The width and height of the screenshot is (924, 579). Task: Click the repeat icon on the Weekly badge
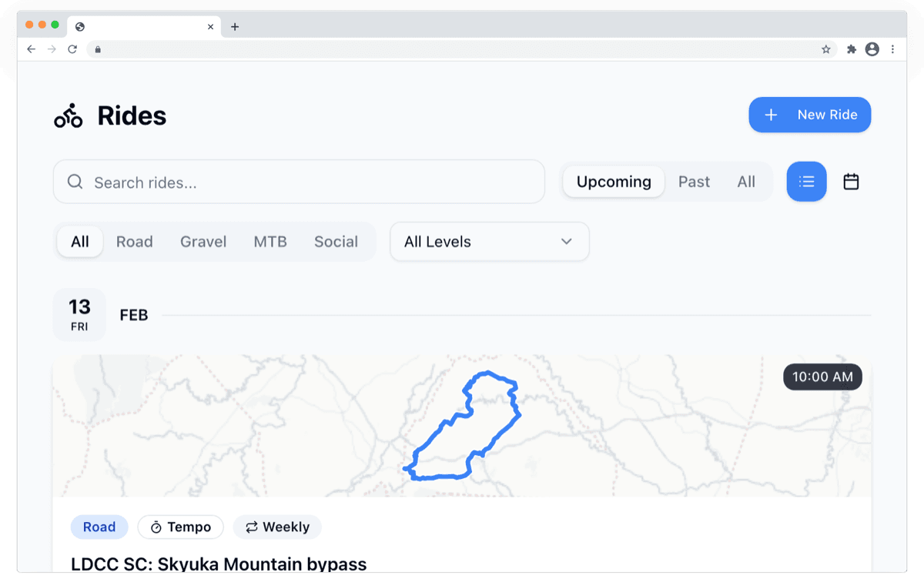tap(252, 527)
